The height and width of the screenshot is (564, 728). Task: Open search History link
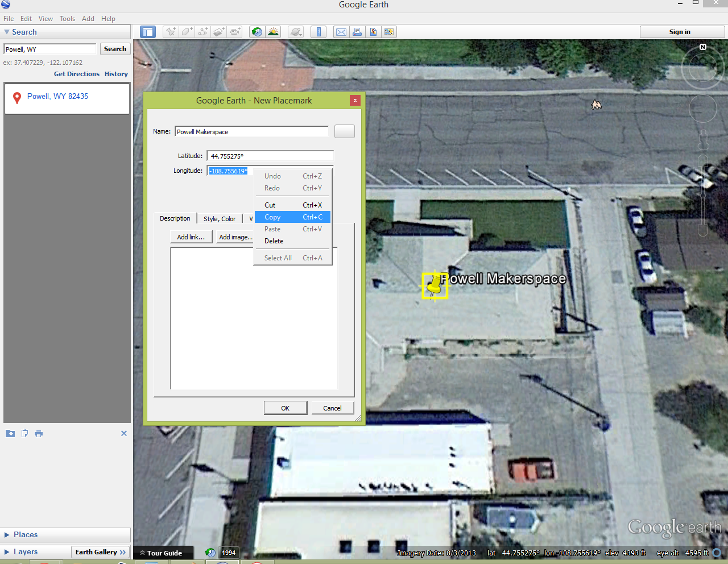116,74
